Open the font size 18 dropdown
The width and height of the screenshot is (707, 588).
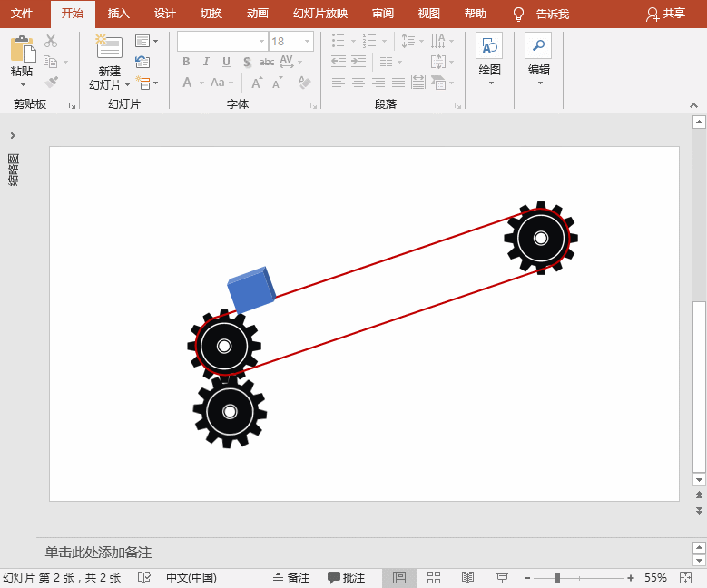[308, 42]
